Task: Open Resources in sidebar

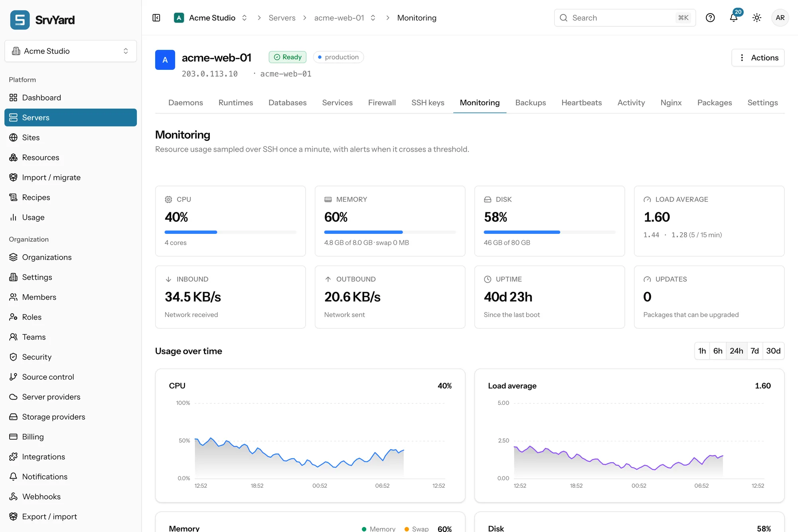Action: [x=71, y=158]
